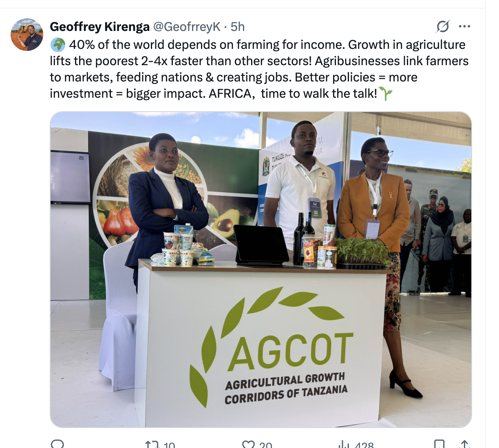Click the @GeofrreyK handle
Screen dimensions: 499x448
point(187,27)
